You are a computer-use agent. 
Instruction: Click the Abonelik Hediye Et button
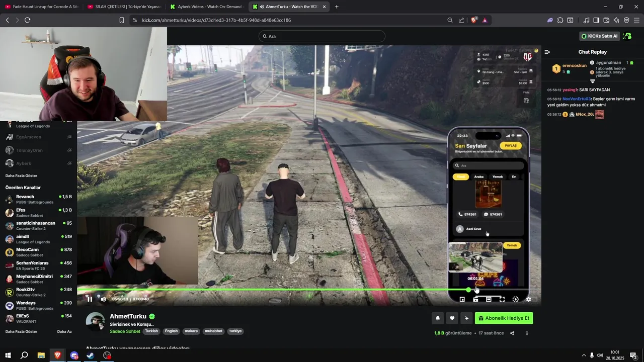(504, 318)
